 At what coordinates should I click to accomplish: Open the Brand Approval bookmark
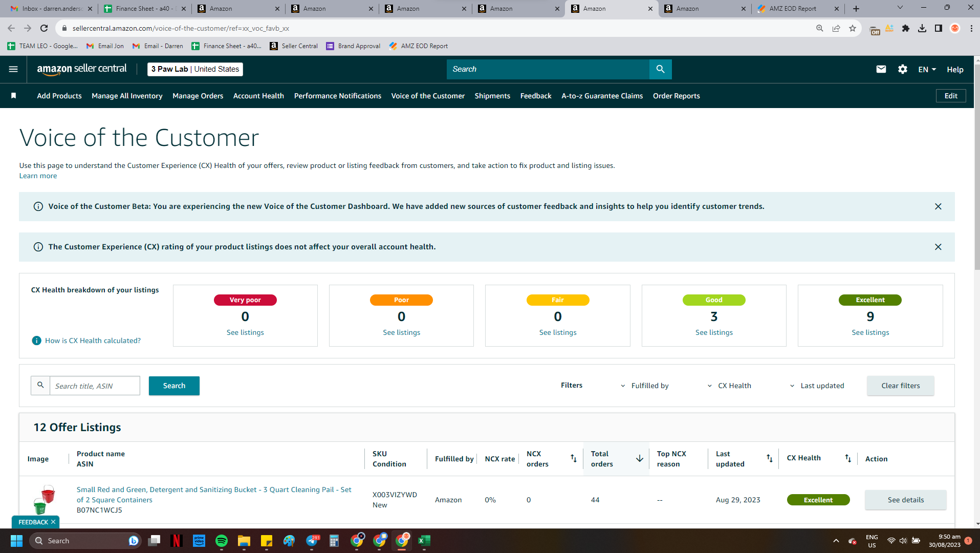click(353, 46)
